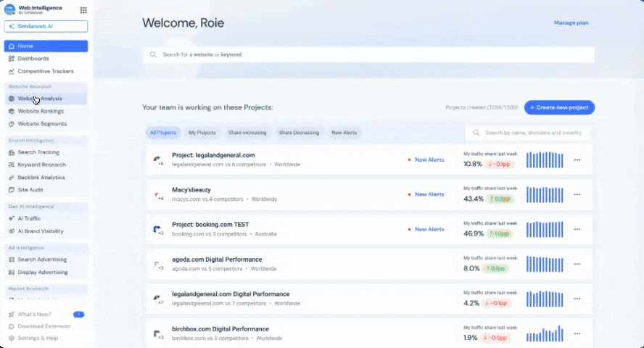Open options menu for legalandgeneral.com project
644x348 pixels.
[x=577, y=159]
